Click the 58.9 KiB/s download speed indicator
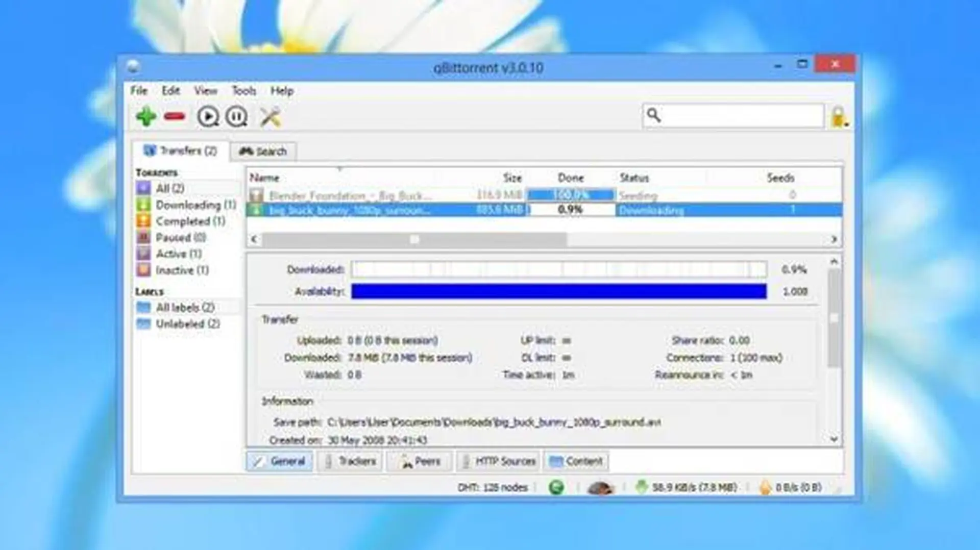The width and height of the screenshot is (980, 550). click(686, 487)
